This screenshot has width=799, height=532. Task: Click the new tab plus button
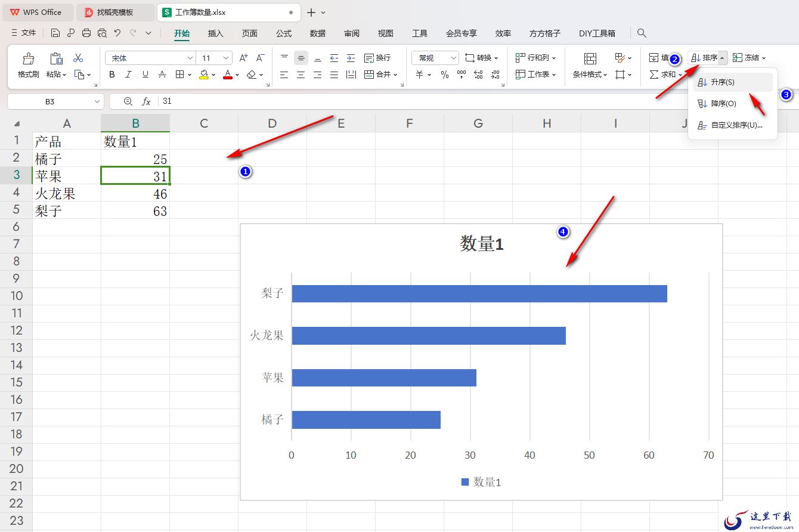[x=311, y=12]
